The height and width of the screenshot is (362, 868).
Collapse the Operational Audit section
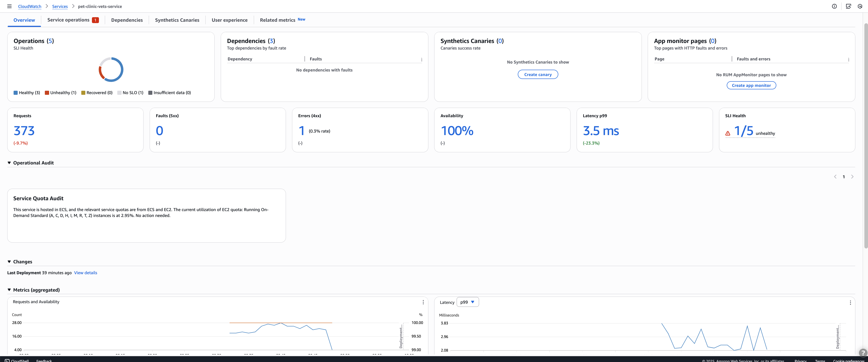(9, 163)
